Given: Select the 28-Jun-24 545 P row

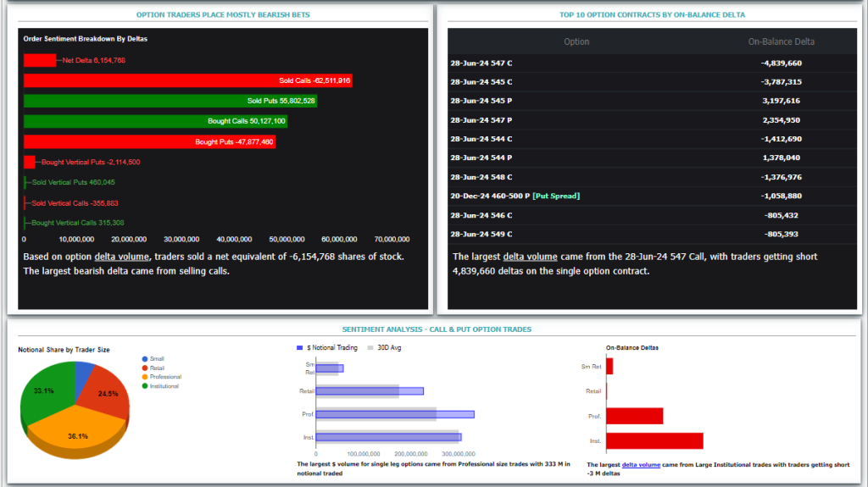Looking at the screenshot, I should coord(652,101).
